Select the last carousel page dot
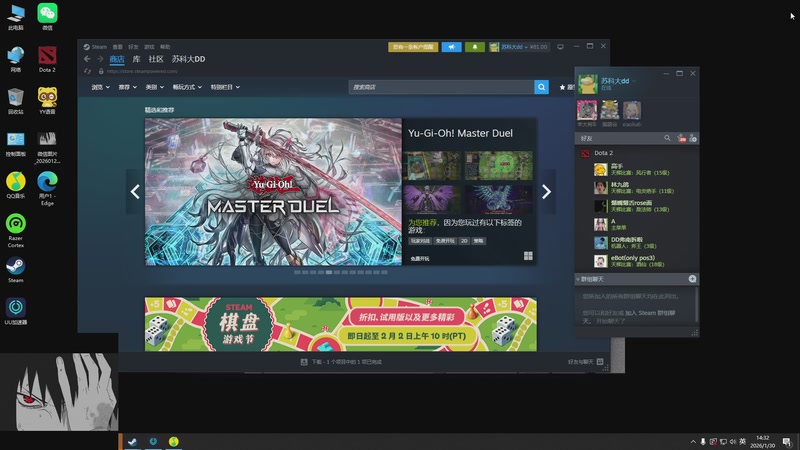Image resolution: width=800 pixels, height=450 pixels. point(385,272)
